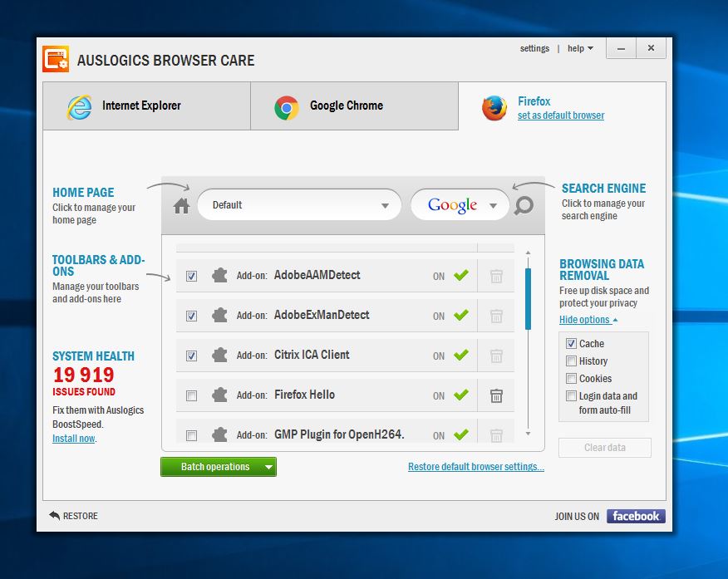Click the Firefox browser icon
Image resolution: width=728 pixels, height=579 pixels.
coord(494,108)
